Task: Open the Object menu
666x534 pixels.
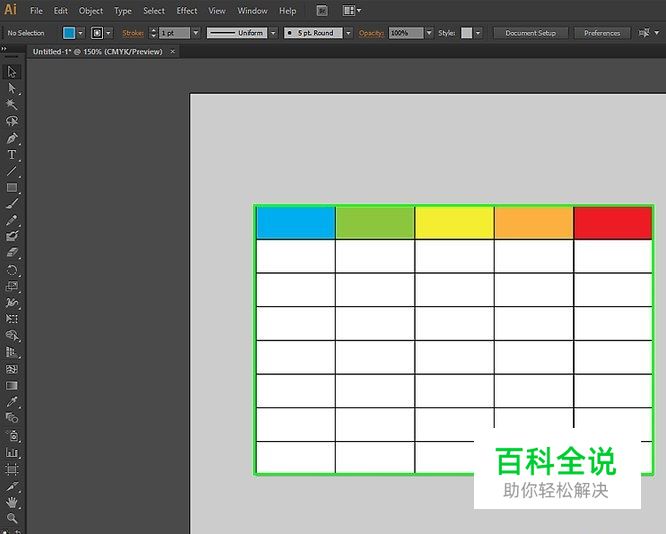Action: point(91,11)
